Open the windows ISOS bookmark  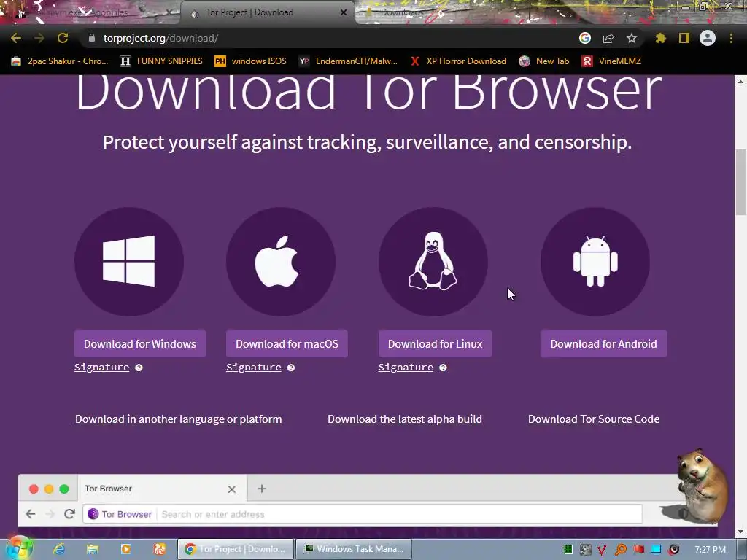coord(251,61)
